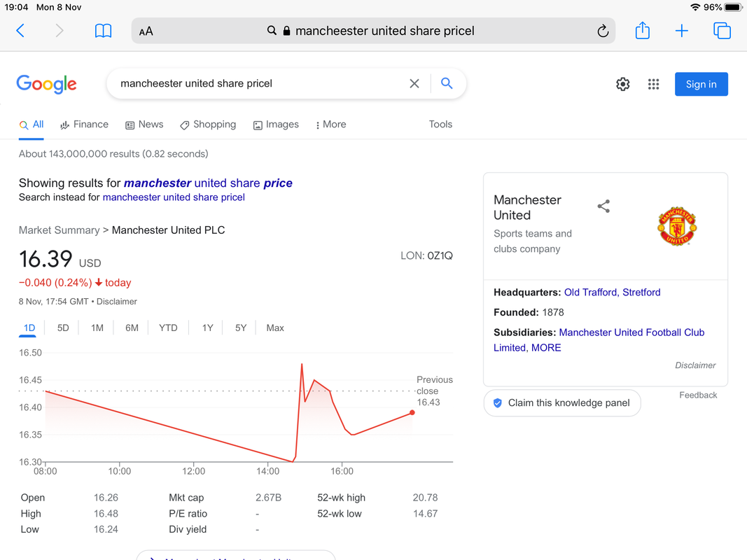Open Old Trafford, Stretford headquarters link
747x560 pixels.
click(x=612, y=293)
